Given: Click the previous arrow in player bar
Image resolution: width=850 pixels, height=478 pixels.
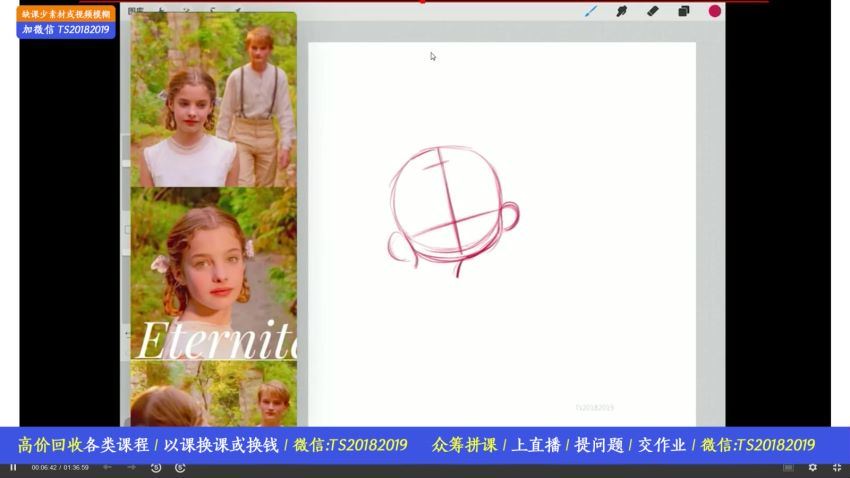Looking at the screenshot, I should pos(107,467).
